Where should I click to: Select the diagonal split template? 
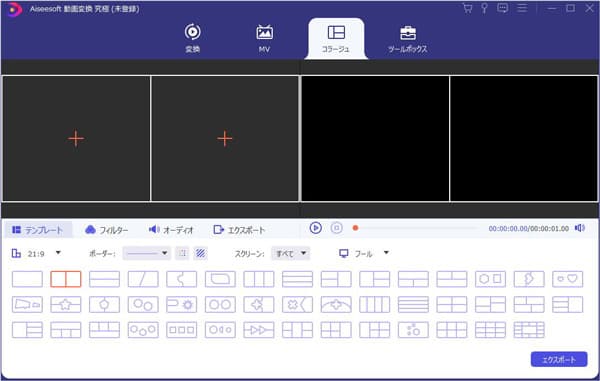[x=143, y=279]
